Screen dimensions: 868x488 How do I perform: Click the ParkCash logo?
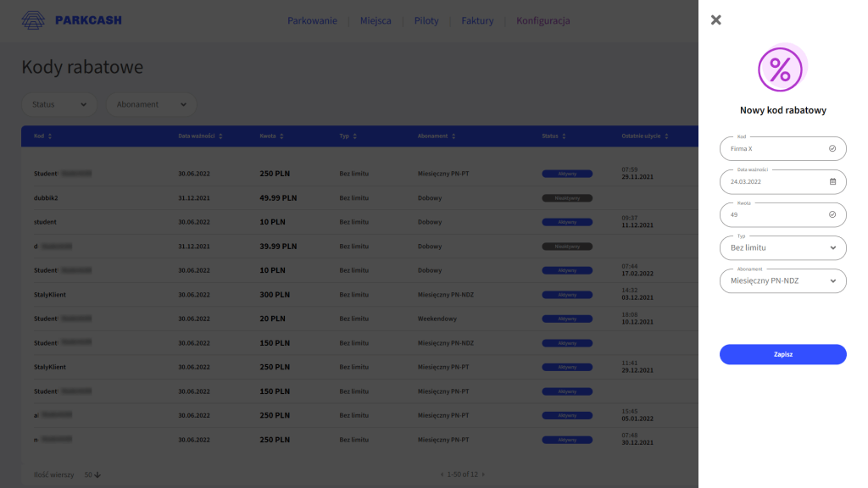point(71,20)
